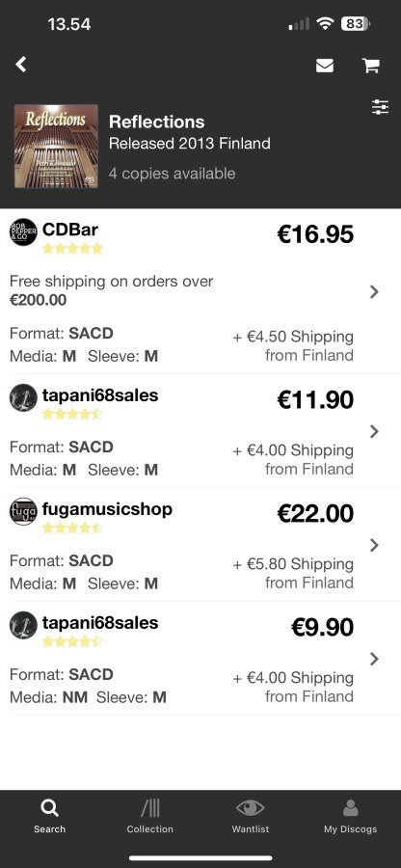This screenshot has width=401, height=868.
Task: Switch to My Discogs tab
Action: 350,816
